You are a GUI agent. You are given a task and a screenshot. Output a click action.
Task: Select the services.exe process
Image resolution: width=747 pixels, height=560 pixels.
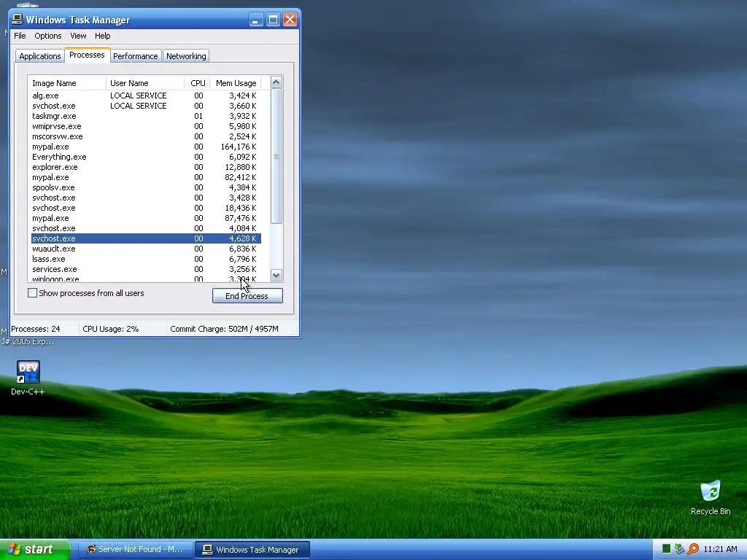[146, 269]
